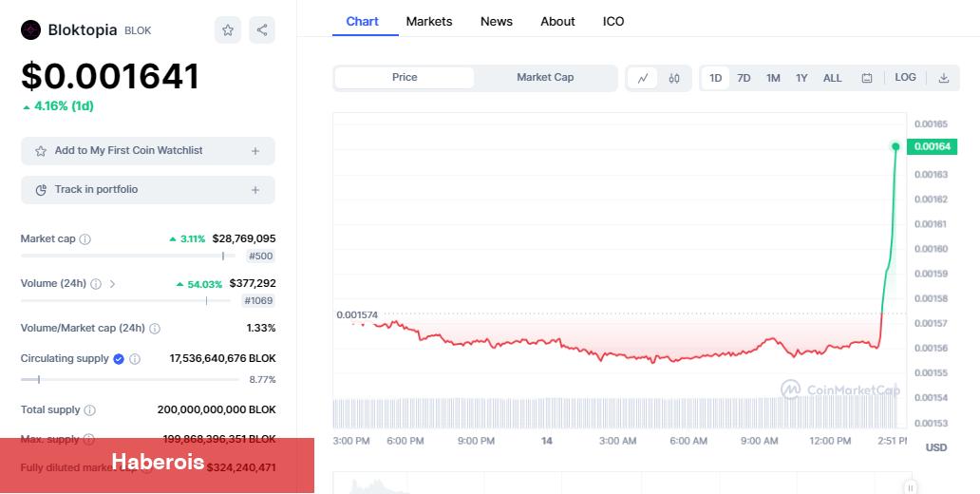Open Total supply info icon

[x=89, y=410]
